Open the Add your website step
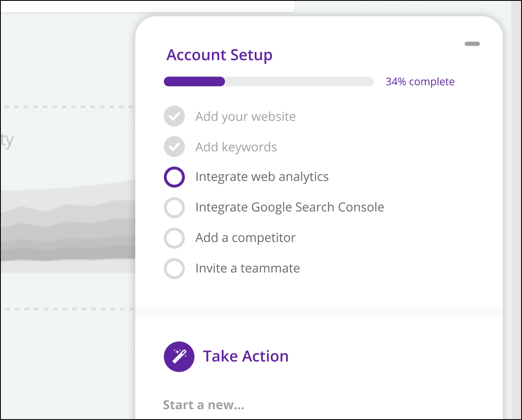 click(x=246, y=117)
